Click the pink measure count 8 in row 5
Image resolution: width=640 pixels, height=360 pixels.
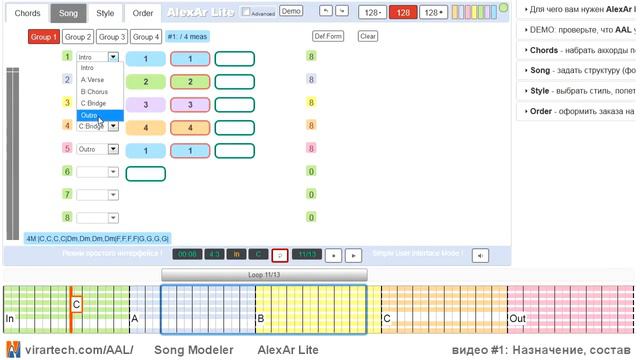tap(311, 148)
